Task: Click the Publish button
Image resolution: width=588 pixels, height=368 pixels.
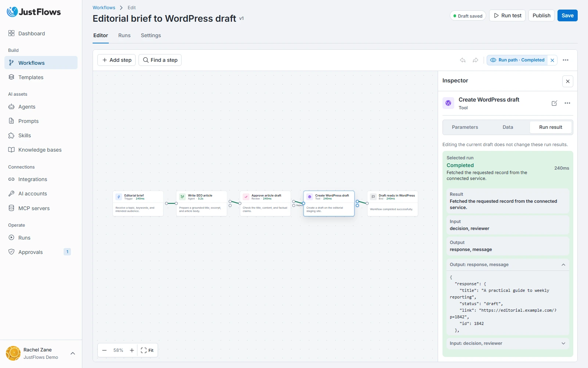Action: point(541,15)
